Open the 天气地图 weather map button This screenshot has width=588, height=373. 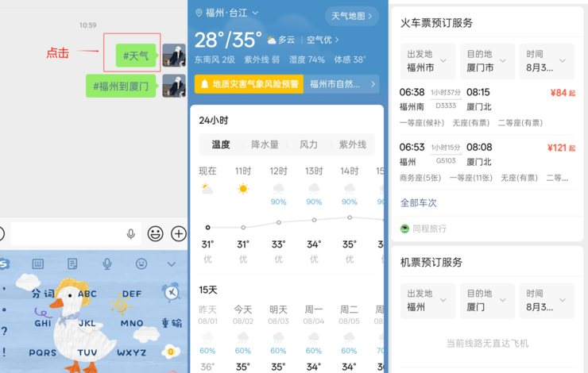[351, 16]
